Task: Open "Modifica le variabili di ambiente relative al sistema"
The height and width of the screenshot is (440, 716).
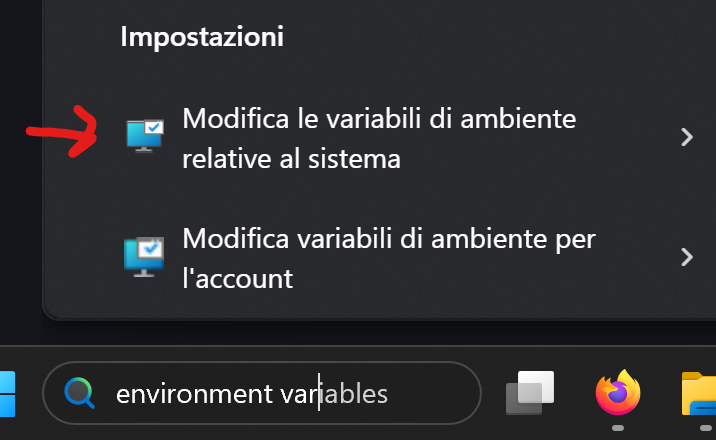Action: pyautogui.click(x=379, y=119)
